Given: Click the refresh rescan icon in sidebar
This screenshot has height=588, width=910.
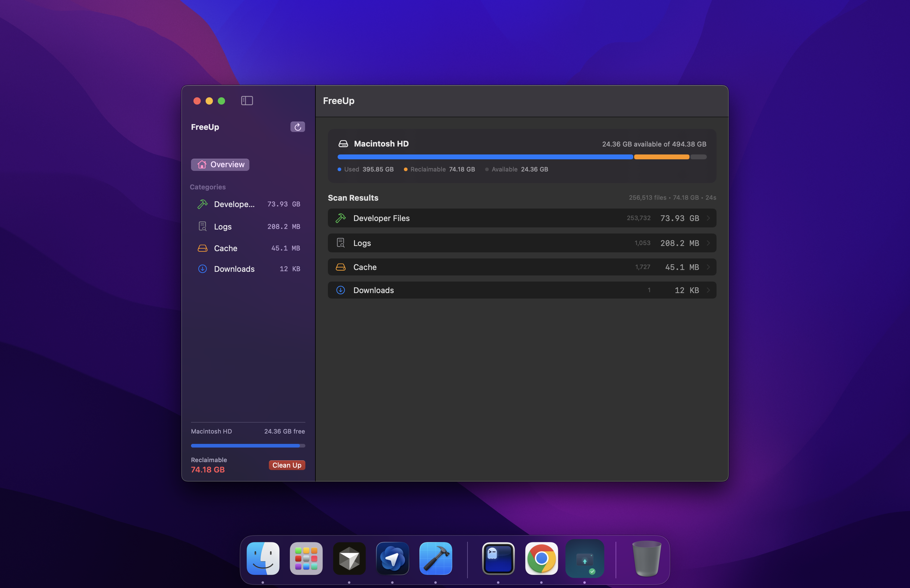Looking at the screenshot, I should coord(297,127).
